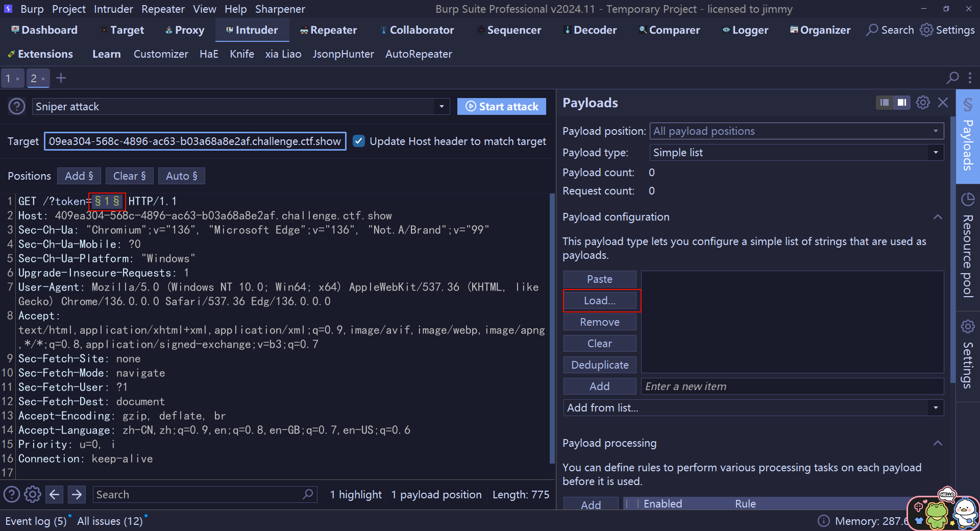Screen dimensions: 980x531
Task: Click the Payloads panel vertical scrollbar
Action: 952,250
